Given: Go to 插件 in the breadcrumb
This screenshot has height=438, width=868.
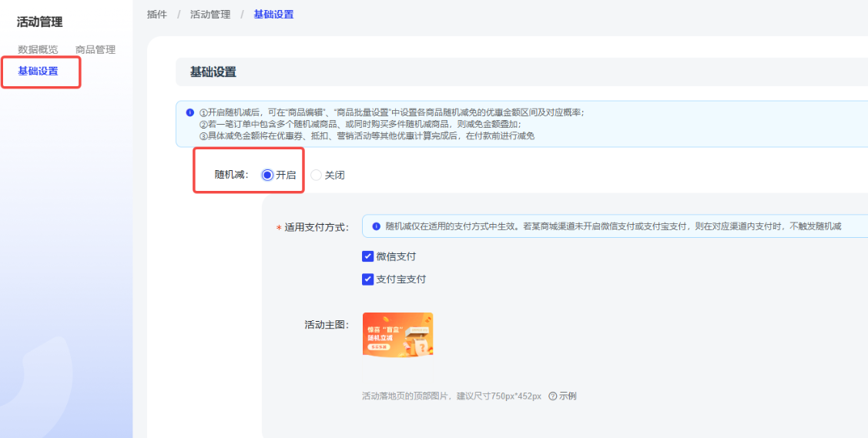Looking at the screenshot, I should coord(157,15).
